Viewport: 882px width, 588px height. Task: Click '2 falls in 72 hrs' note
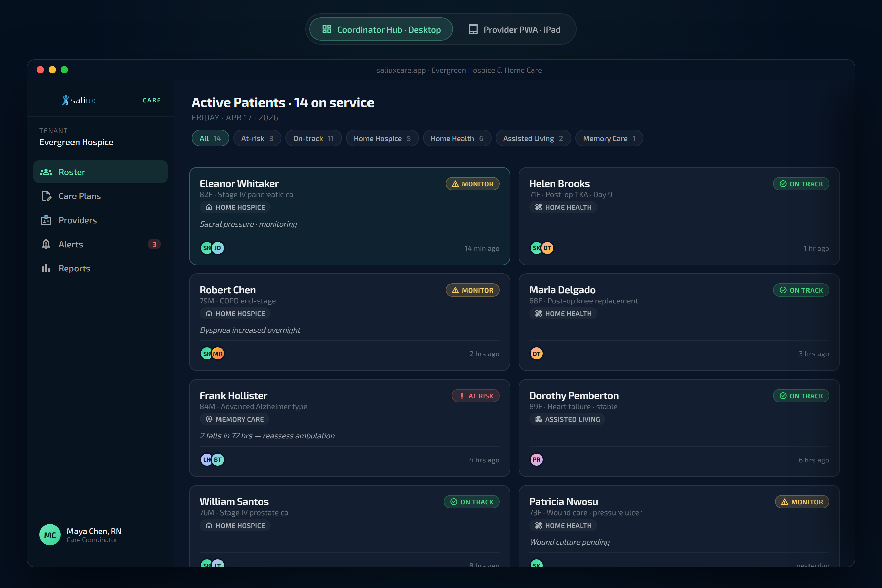[x=267, y=436]
